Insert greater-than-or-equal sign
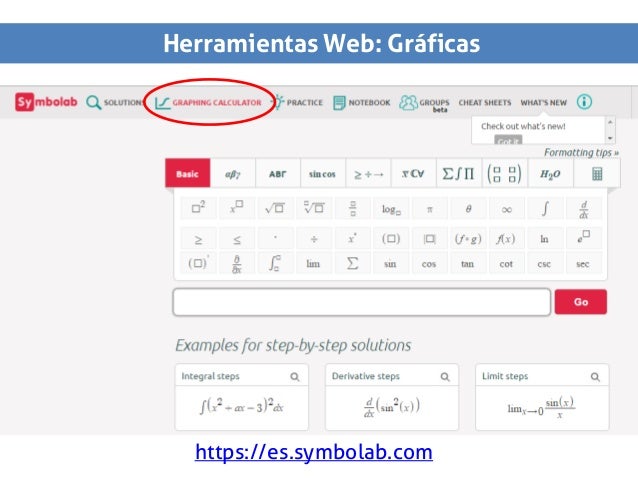 click(x=198, y=239)
